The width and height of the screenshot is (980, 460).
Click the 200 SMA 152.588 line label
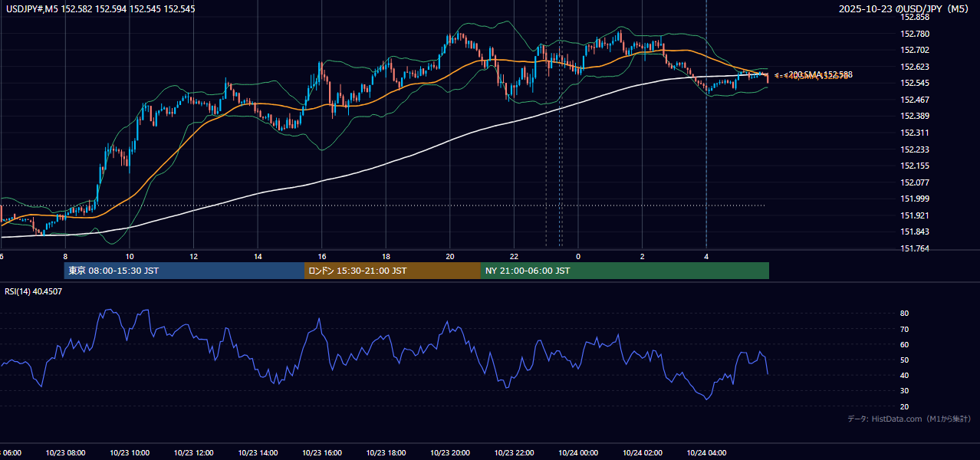[x=820, y=74]
